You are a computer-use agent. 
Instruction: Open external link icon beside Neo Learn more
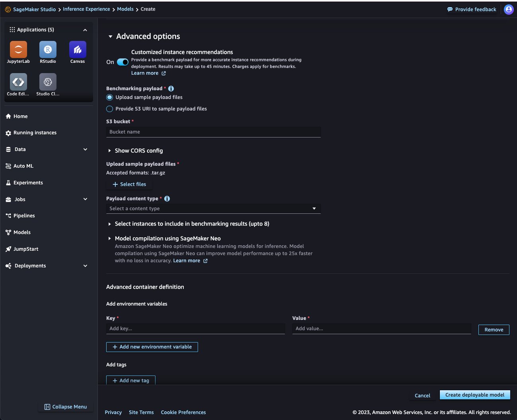pyautogui.click(x=205, y=261)
